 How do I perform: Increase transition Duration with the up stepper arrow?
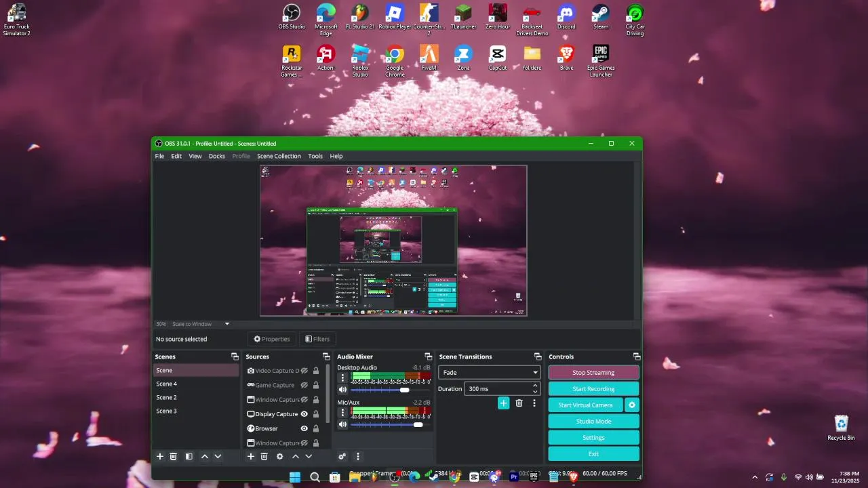535,386
